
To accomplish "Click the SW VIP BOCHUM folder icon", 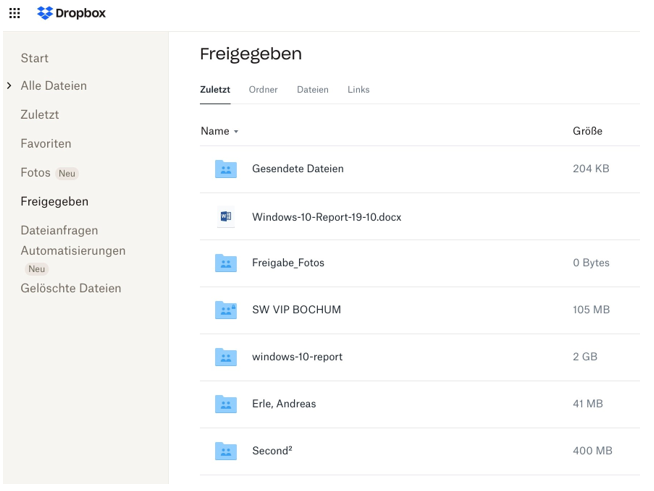I will (226, 310).
